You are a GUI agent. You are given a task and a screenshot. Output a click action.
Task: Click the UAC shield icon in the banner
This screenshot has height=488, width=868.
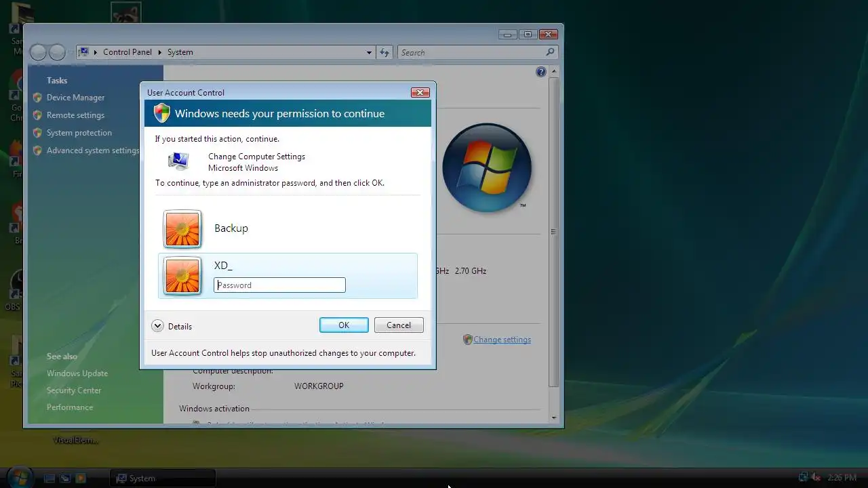(161, 113)
